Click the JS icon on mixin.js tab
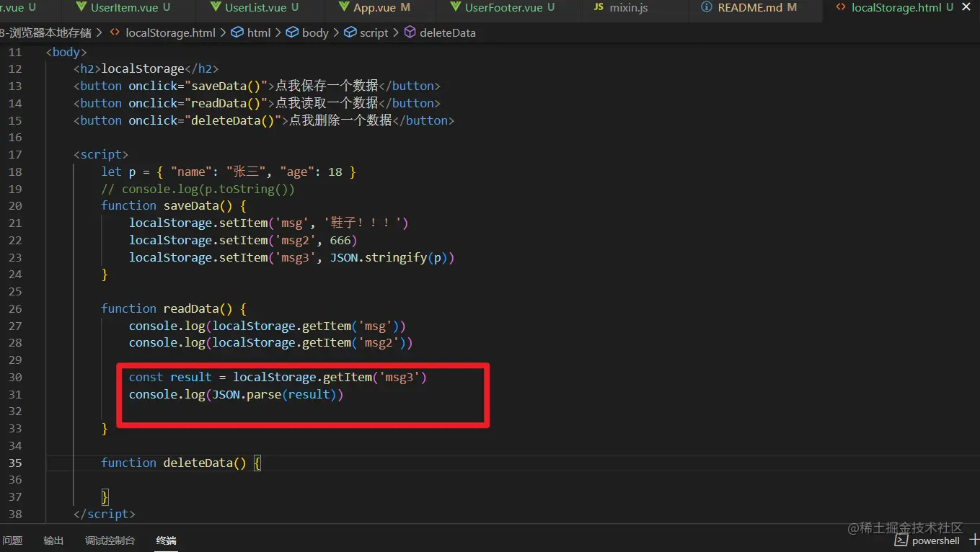Image resolution: width=980 pixels, height=552 pixels. 598,8
